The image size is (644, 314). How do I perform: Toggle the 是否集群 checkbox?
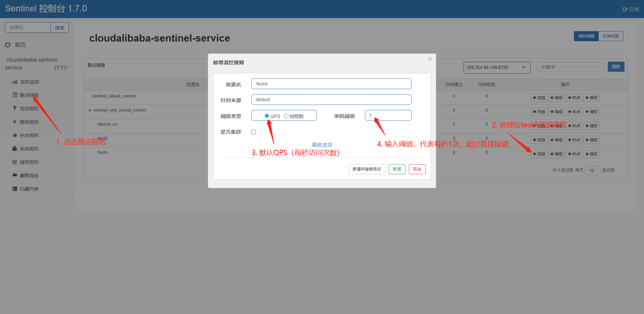[254, 132]
